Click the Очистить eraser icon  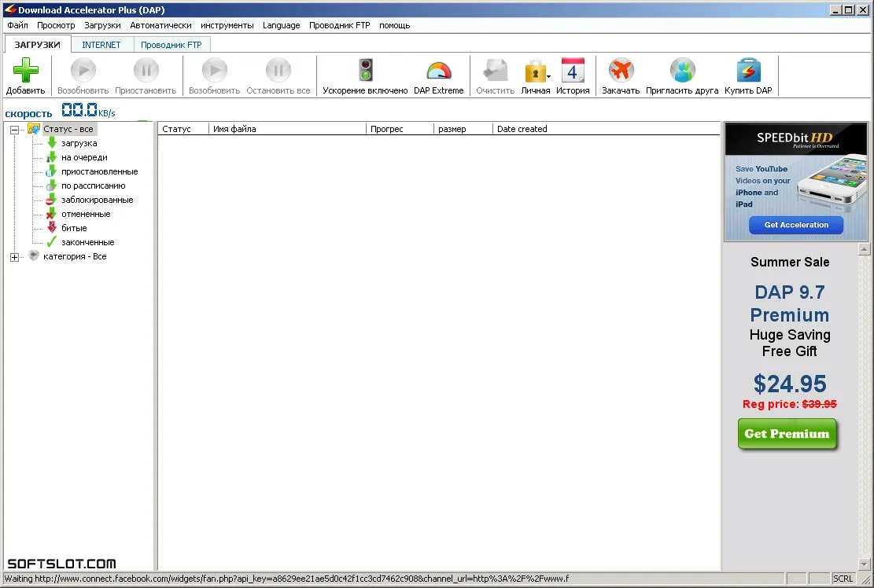point(496,71)
